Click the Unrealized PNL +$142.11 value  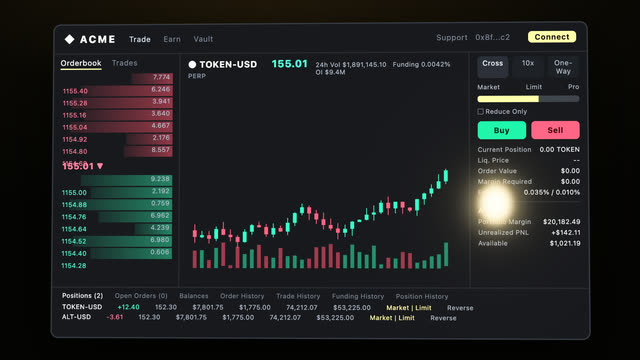point(566,233)
